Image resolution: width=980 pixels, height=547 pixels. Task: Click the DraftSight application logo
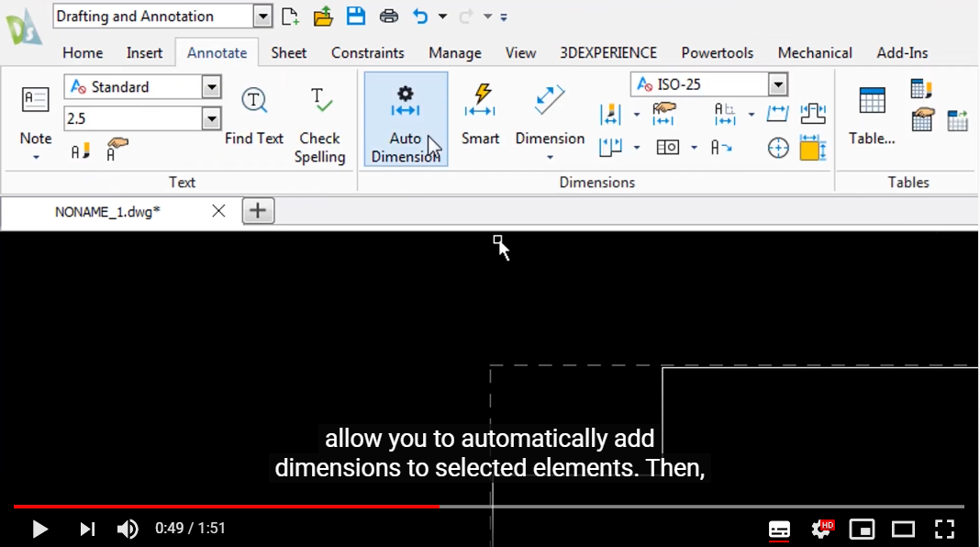click(24, 28)
